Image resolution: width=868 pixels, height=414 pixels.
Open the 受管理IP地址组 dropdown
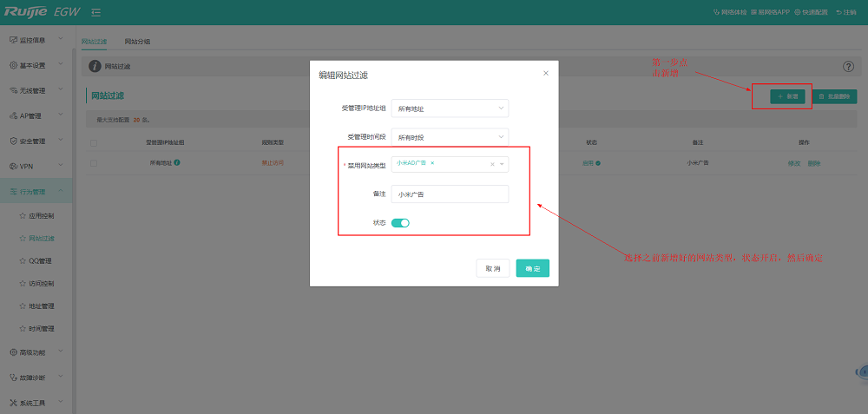[450, 108]
